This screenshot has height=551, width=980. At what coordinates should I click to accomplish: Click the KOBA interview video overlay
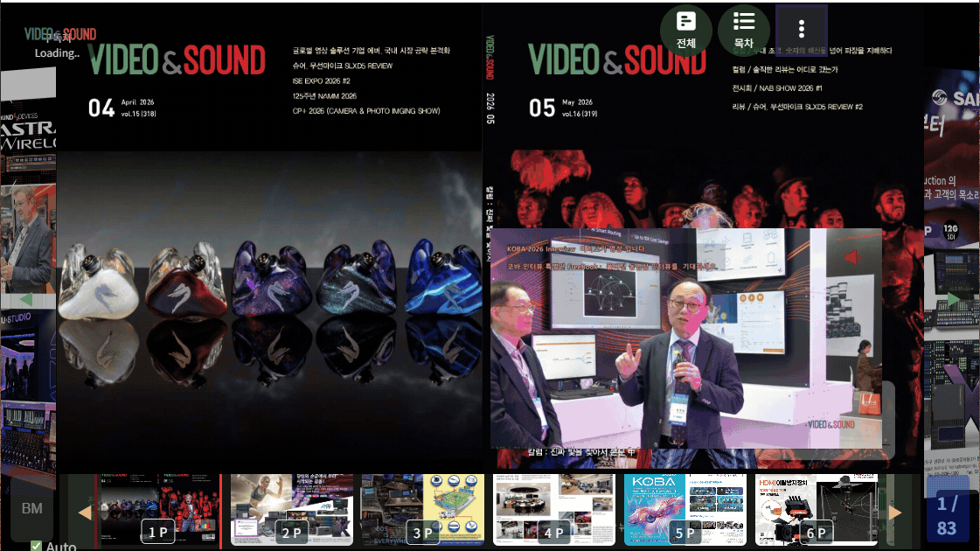click(685, 338)
